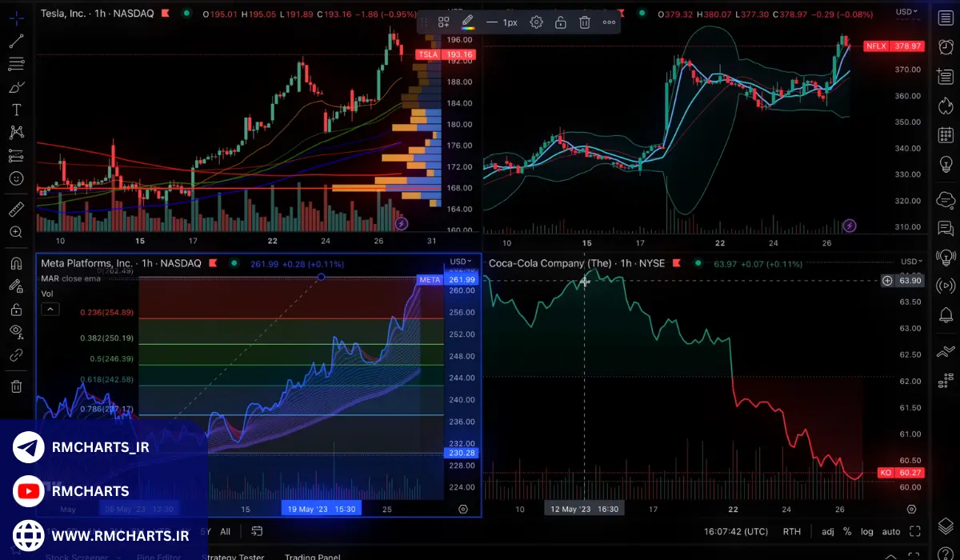Open the economic calendar panel
Image resolution: width=960 pixels, height=560 pixels.
click(x=946, y=135)
